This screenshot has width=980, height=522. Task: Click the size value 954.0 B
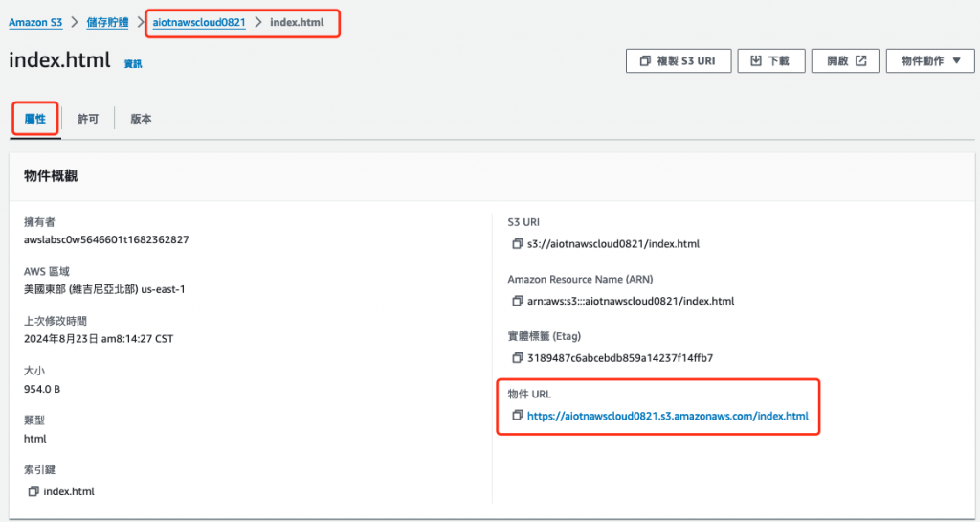point(42,389)
